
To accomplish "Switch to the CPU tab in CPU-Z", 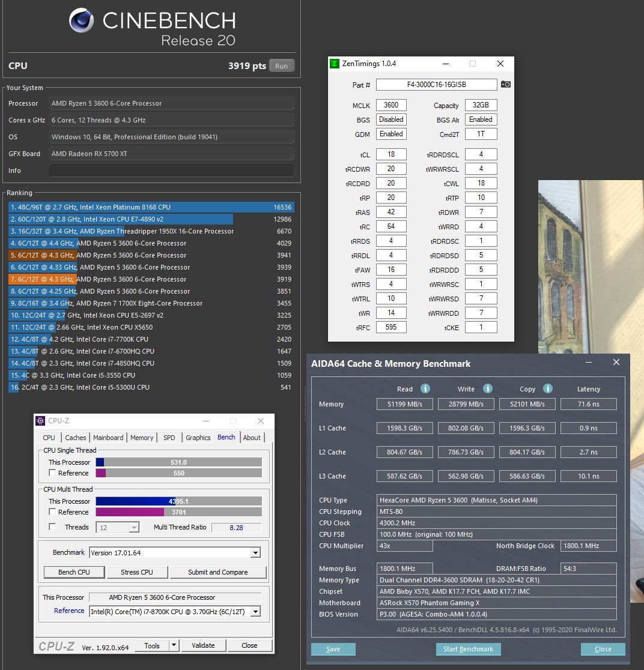I will click(49, 438).
